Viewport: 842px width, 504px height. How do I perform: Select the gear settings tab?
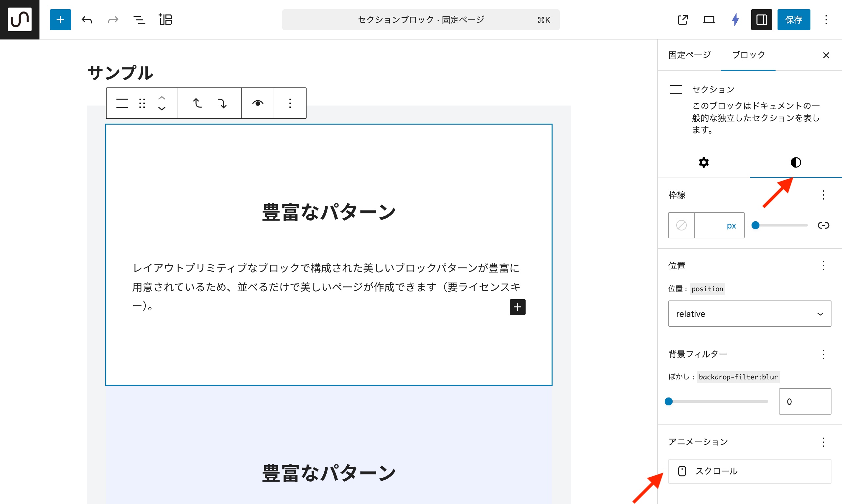(x=704, y=162)
